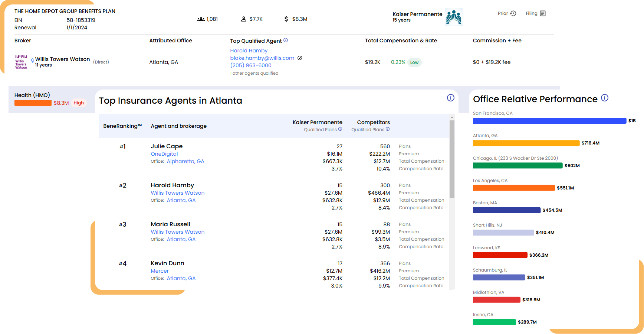The image size is (644, 334).
Task: Click the $716.4M Atlanta value
Action: tap(590, 143)
